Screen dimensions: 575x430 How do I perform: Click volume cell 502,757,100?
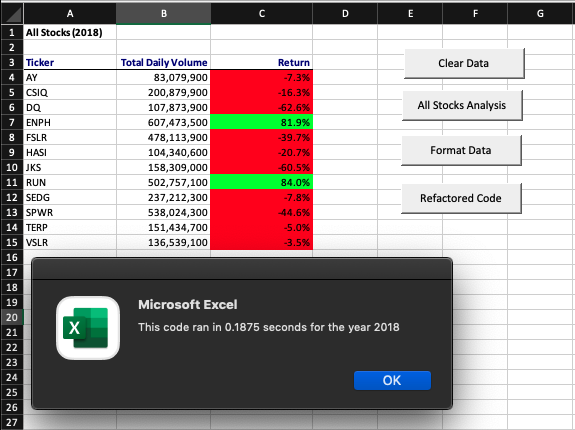(164, 182)
